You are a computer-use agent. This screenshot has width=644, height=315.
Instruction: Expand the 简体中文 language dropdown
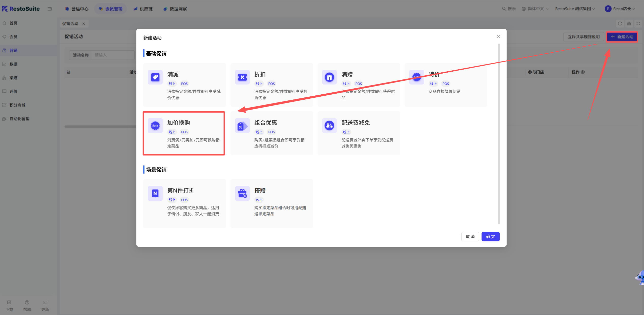tap(535, 9)
